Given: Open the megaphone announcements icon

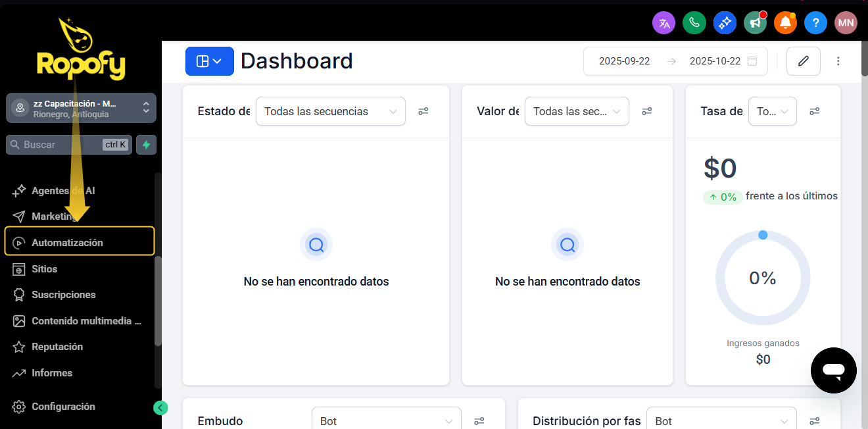Looking at the screenshot, I should 755,23.
